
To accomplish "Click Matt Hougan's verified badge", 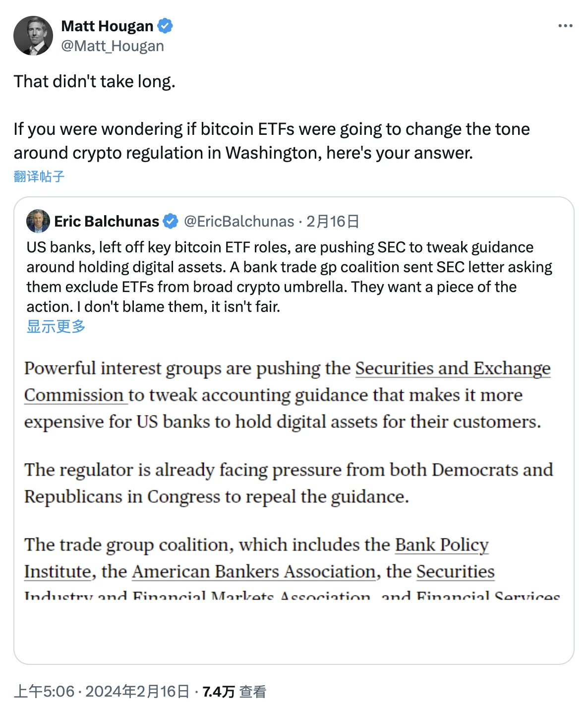I will pyautogui.click(x=165, y=26).
